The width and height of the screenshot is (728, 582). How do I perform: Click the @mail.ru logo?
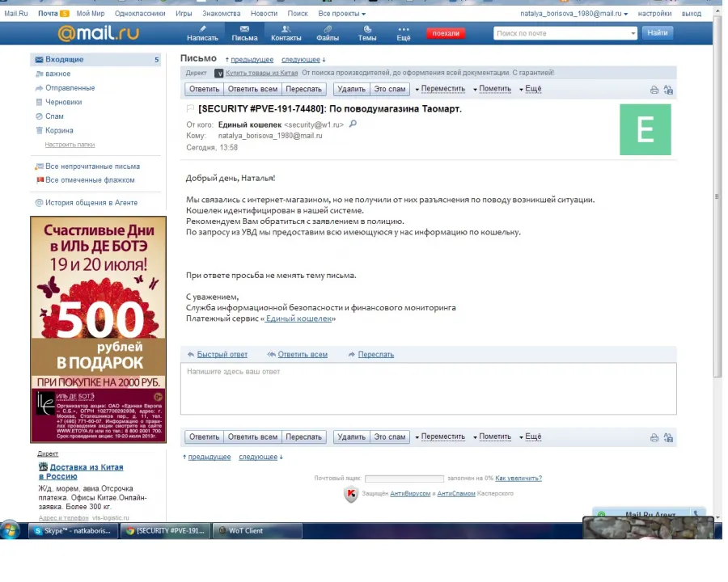[x=99, y=33]
